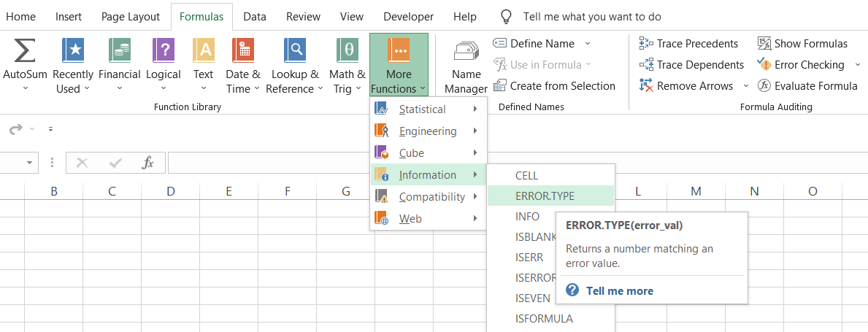Open the Statistical submenu
Image resolution: width=868 pixels, height=332 pixels.
click(x=428, y=109)
